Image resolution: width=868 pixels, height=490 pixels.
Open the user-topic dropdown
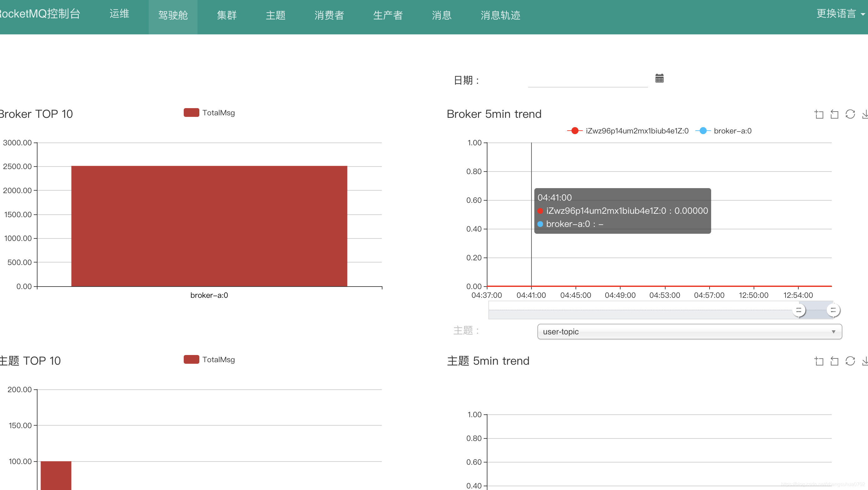click(689, 332)
